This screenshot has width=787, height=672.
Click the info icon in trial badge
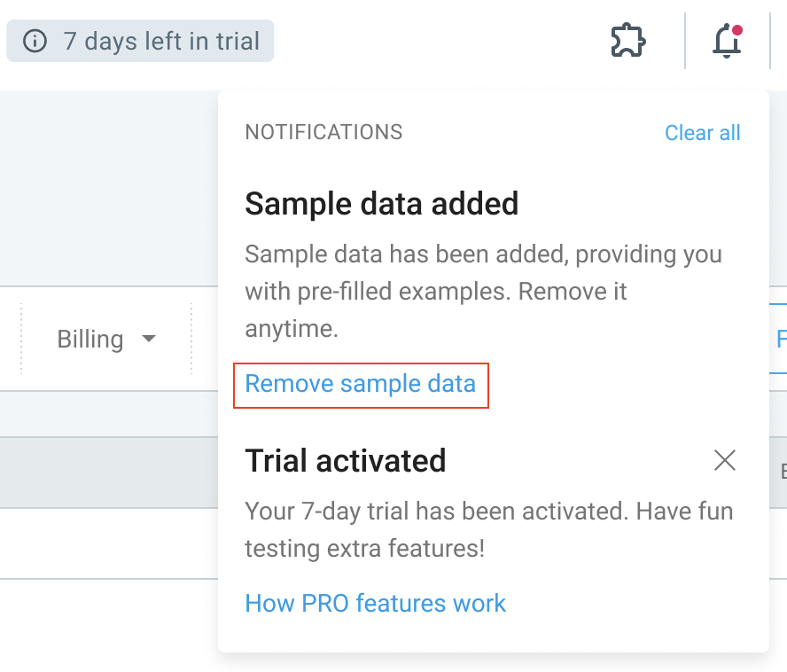click(35, 41)
